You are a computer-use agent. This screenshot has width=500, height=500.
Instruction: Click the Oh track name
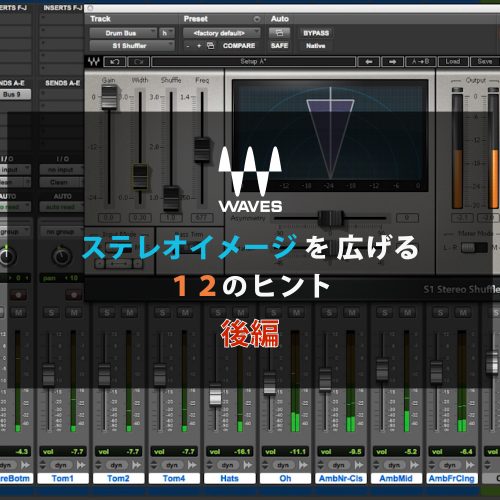pyautogui.click(x=285, y=478)
